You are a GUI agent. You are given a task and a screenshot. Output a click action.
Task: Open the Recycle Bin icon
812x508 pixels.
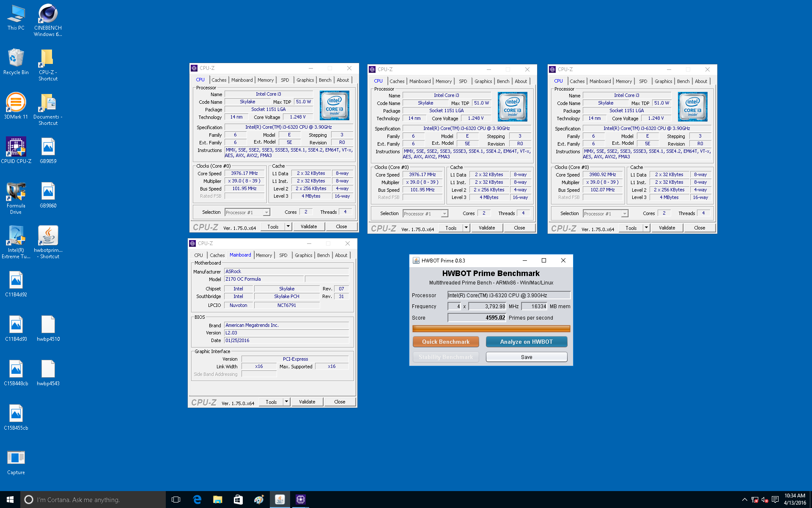(x=16, y=62)
